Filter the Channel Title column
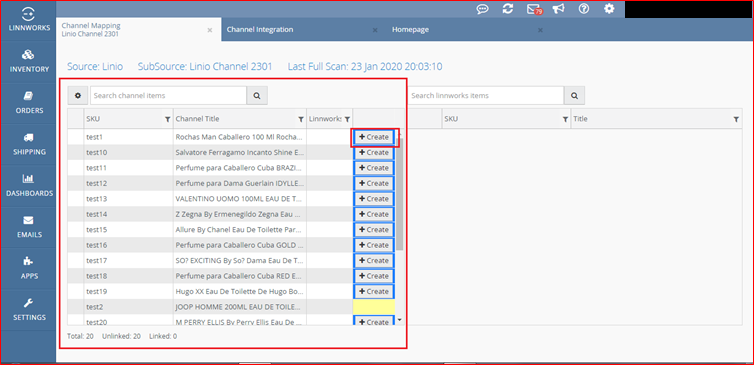The image size is (754, 365). point(301,119)
